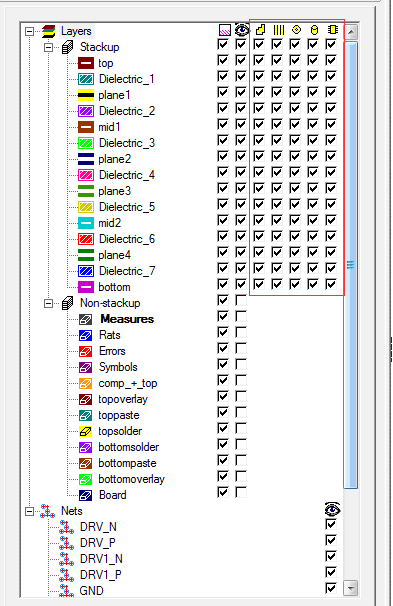Toggle via-column checkbox for plane2 layer

[x=295, y=157]
